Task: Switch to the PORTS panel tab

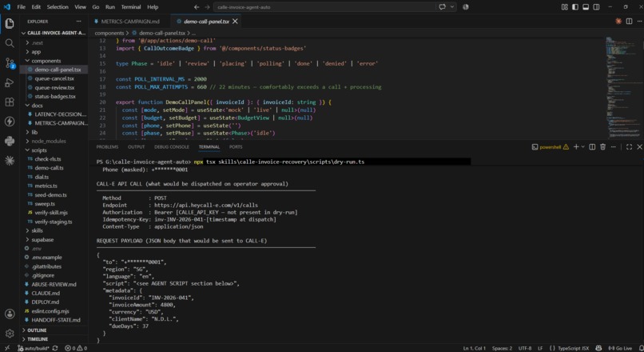Action: point(236,147)
